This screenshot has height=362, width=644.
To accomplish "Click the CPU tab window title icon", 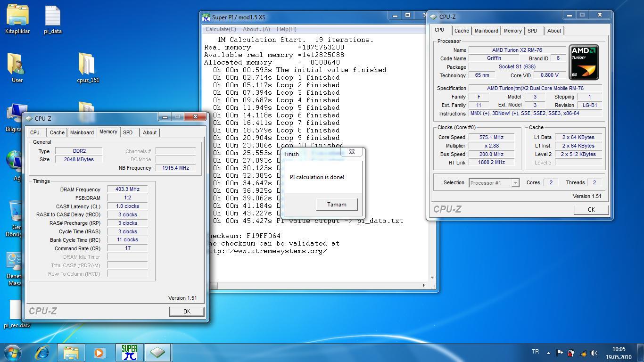I will [433, 16].
